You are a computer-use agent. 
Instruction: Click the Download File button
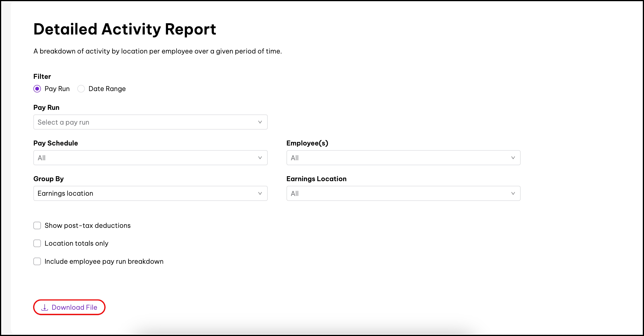point(70,307)
